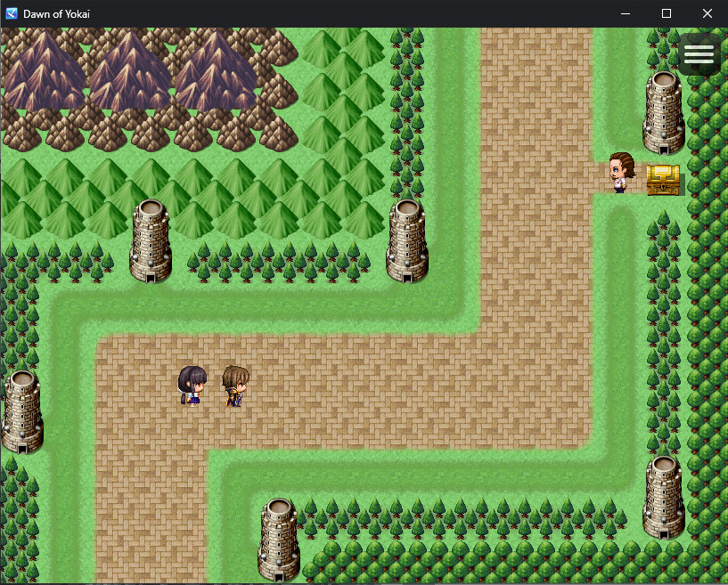Click the tower in the bottom right forest

(x=663, y=499)
